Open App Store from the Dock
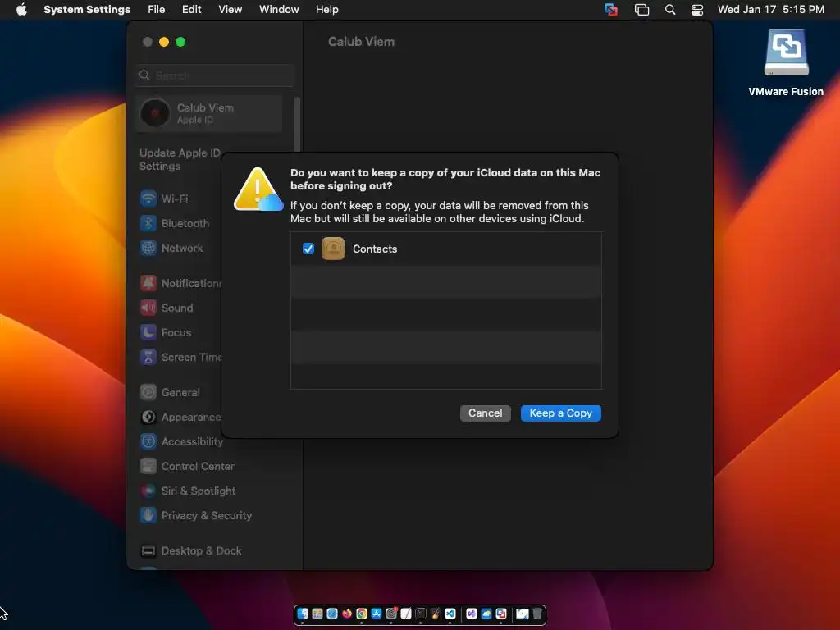Image resolution: width=840 pixels, height=630 pixels. click(377, 614)
